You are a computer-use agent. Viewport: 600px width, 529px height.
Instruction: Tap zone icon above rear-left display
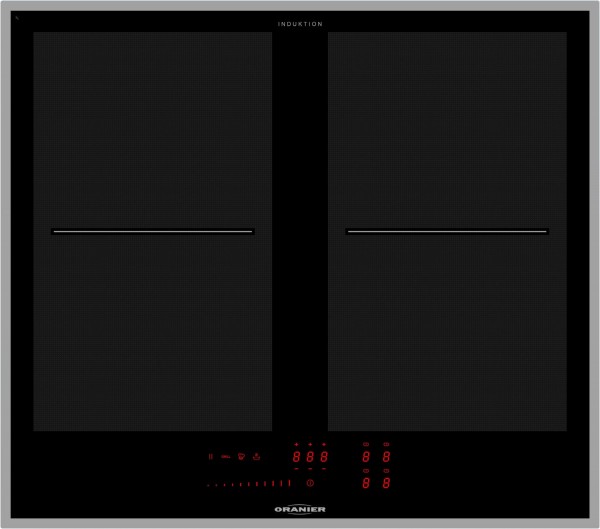point(366,444)
